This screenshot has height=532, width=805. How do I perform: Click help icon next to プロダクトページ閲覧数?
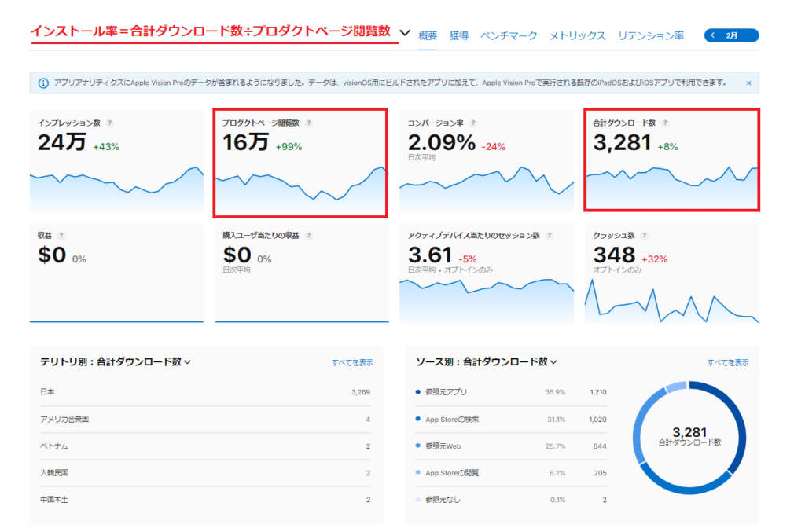pos(308,123)
